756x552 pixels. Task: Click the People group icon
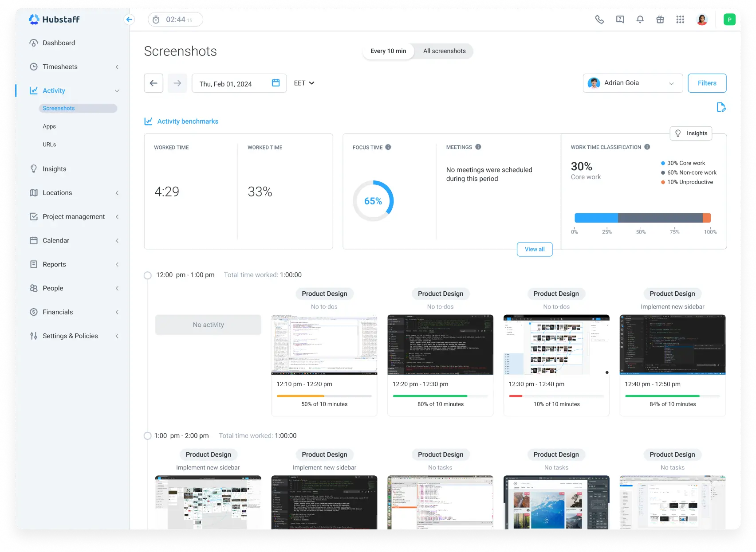pos(34,288)
